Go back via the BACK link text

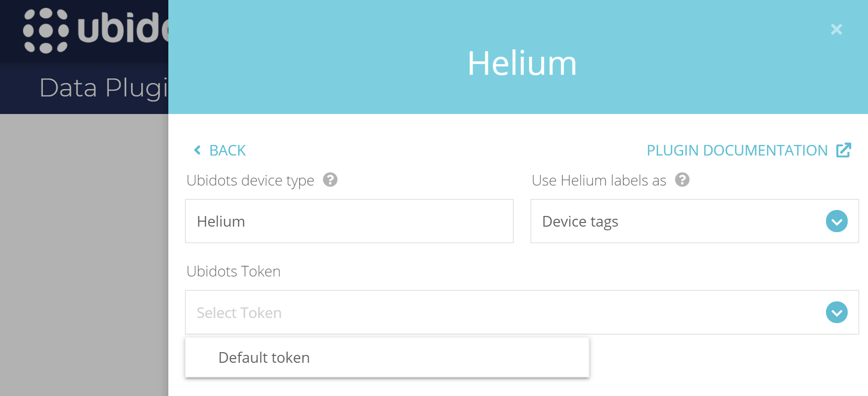[x=227, y=150]
